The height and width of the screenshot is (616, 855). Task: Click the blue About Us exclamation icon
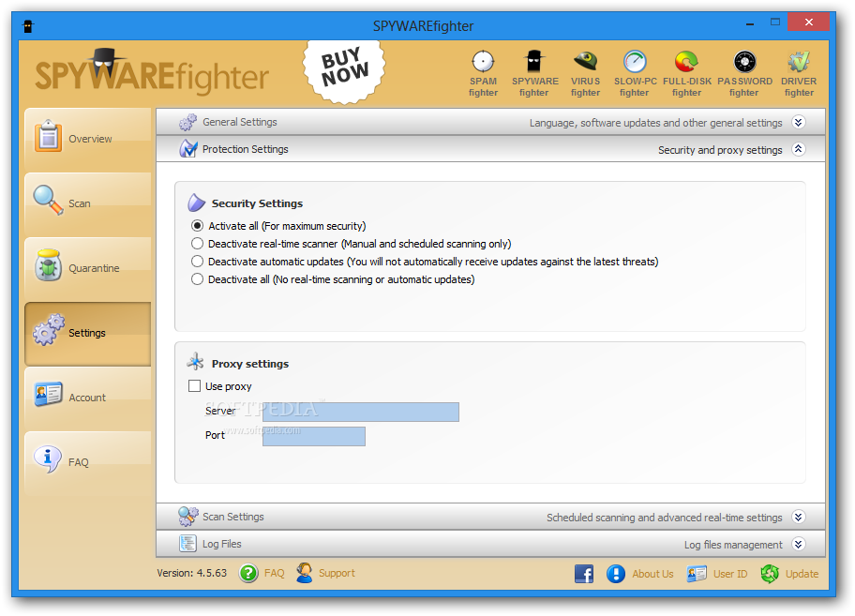(616, 574)
